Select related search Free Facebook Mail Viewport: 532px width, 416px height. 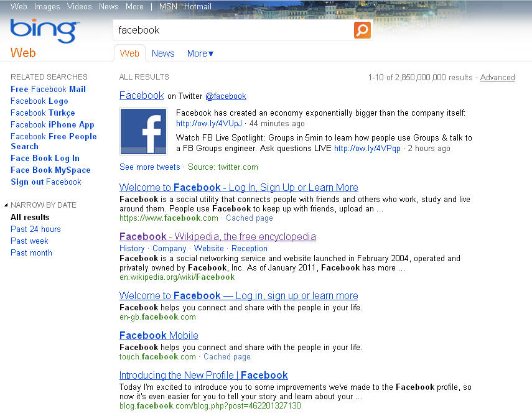pos(48,89)
